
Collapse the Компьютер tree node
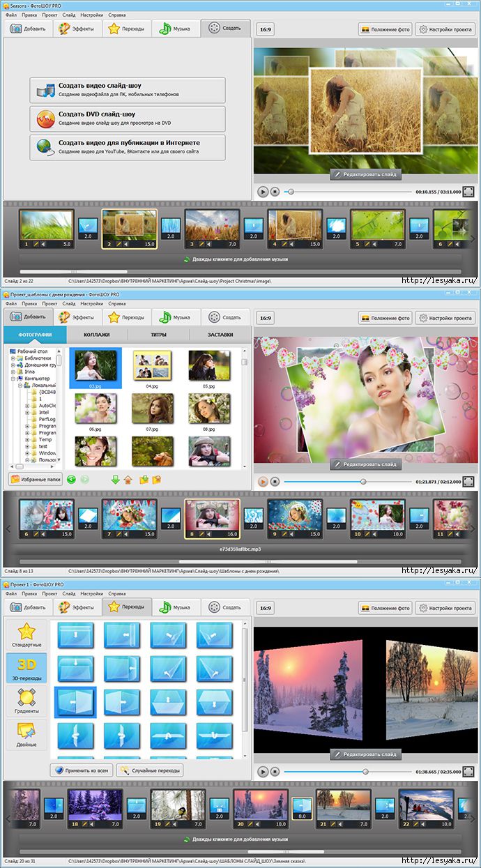pos(13,379)
